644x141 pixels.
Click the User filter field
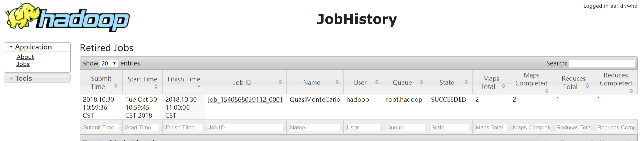point(363,128)
